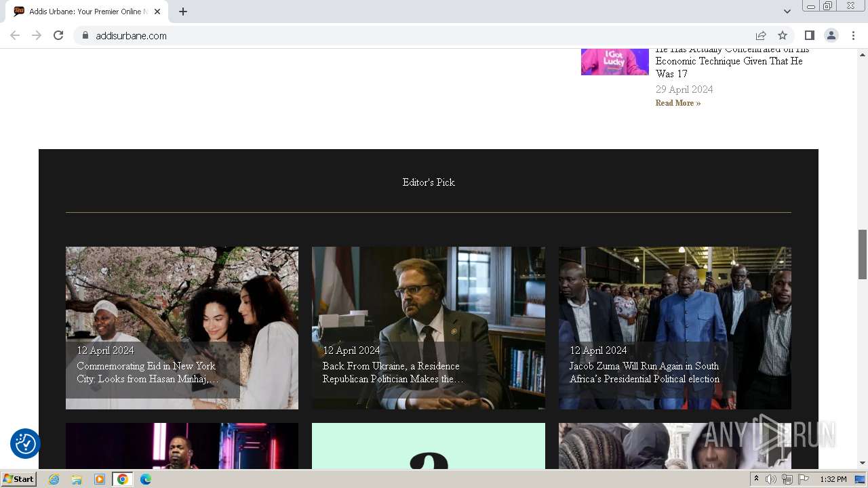Reload the page with the refresh icon
868x488 pixels.
[58, 35]
